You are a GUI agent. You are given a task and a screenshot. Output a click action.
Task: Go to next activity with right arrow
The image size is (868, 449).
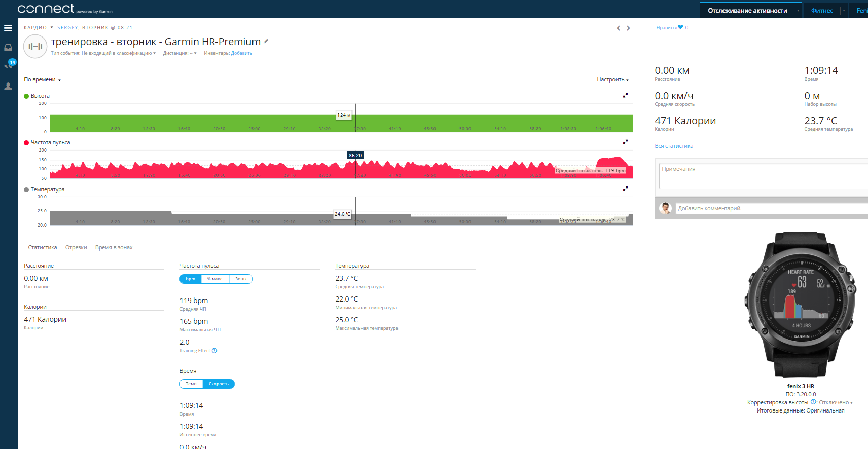(x=628, y=28)
